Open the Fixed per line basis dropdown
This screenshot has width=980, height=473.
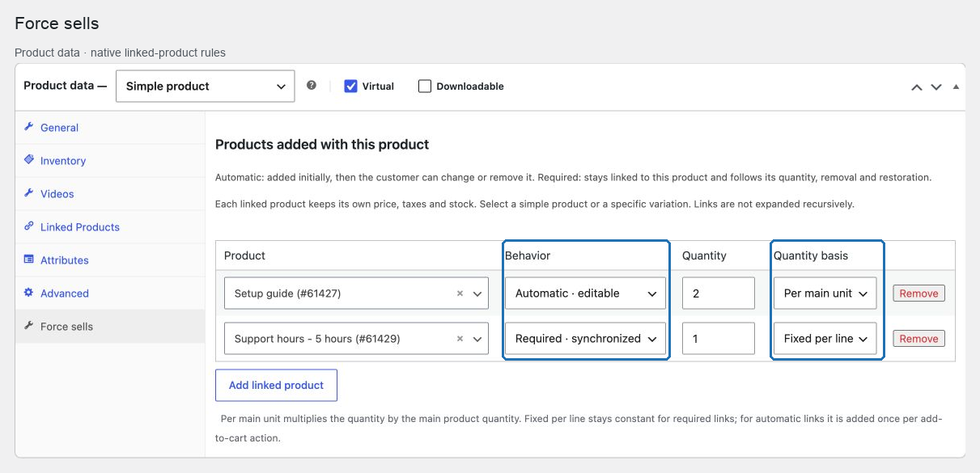pyautogui.click(x=825, y=339)
